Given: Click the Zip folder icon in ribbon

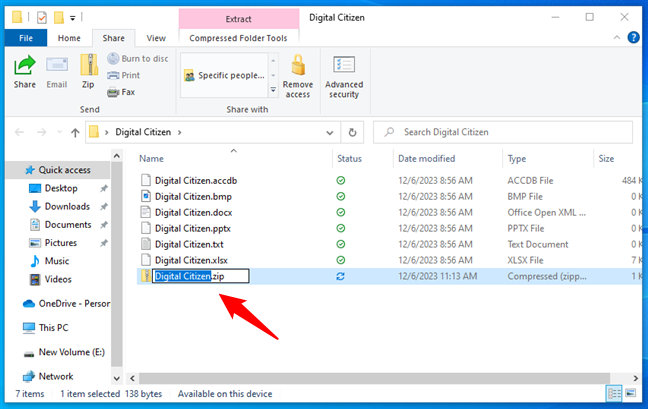Looking at the screenshot, I should point(88,65).
